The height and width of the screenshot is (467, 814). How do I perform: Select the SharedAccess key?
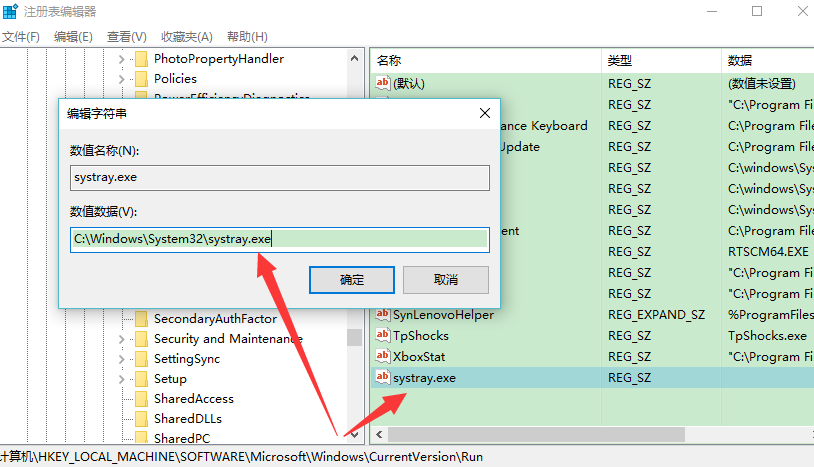(x=194, y=399)
